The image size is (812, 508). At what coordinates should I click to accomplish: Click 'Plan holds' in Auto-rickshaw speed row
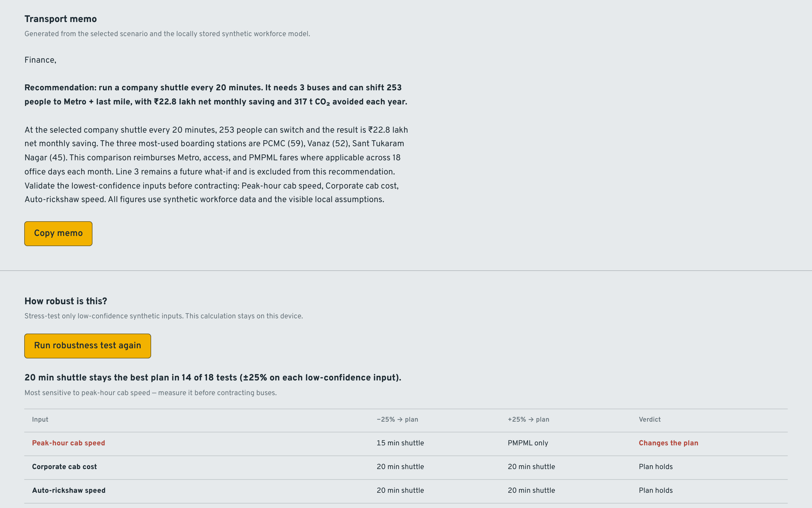coord(656,491)
